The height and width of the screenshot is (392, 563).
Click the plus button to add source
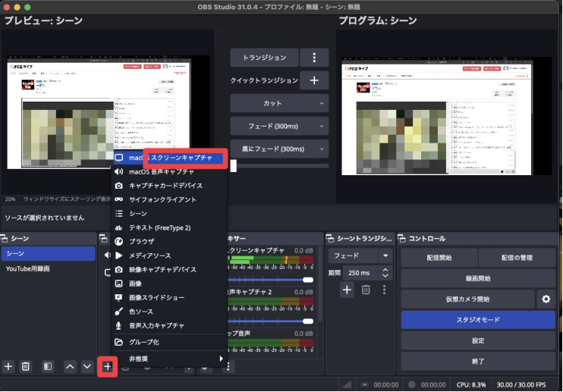[x=108, y=366]
